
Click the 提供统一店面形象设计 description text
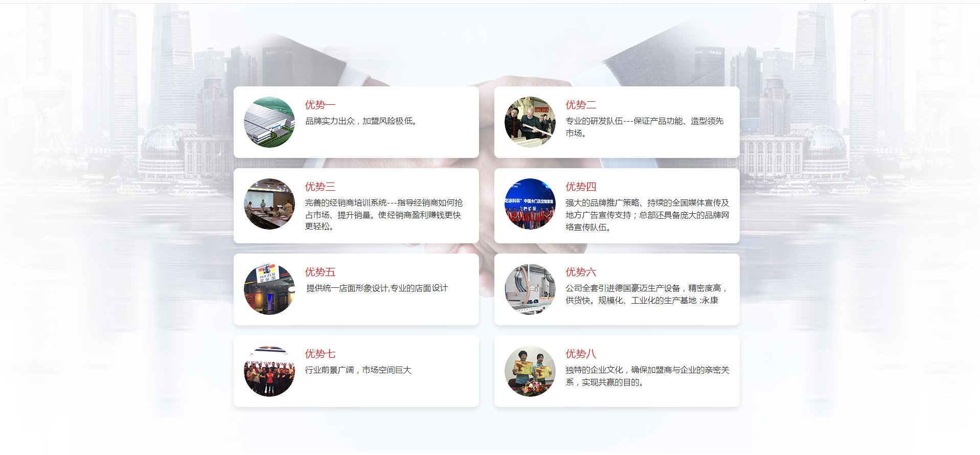coord(377,288)
